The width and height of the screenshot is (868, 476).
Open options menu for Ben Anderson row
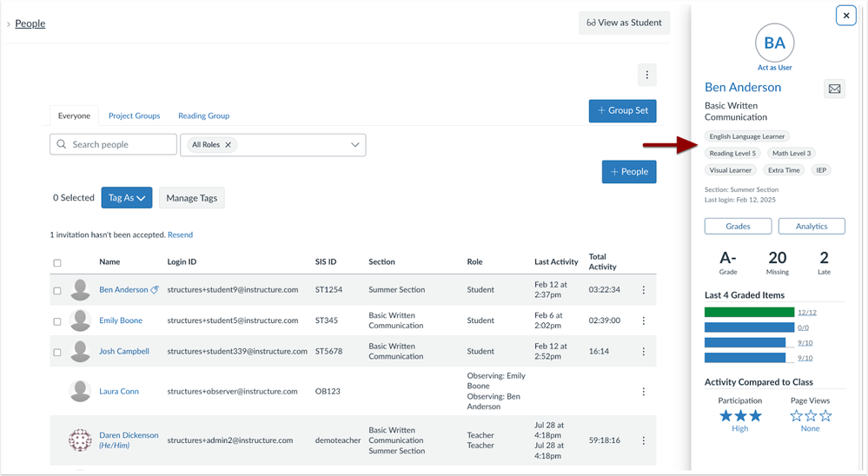[643, 289]
